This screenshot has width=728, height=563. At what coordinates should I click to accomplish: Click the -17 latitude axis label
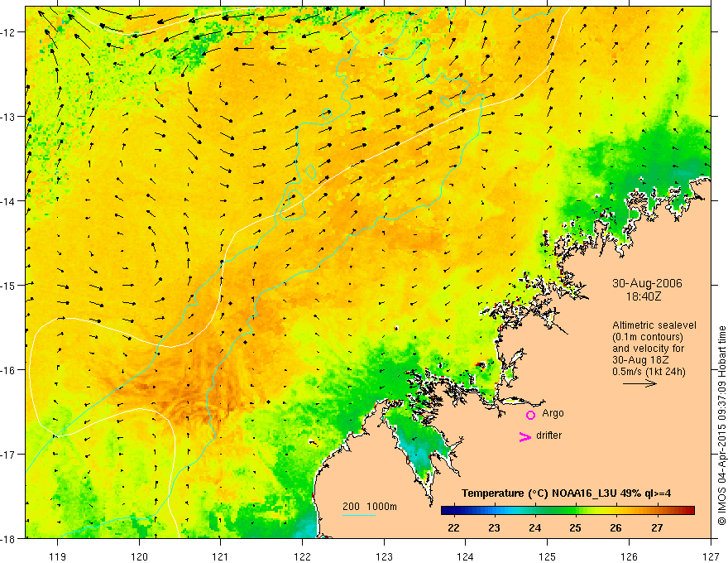[x=8, y=454]
